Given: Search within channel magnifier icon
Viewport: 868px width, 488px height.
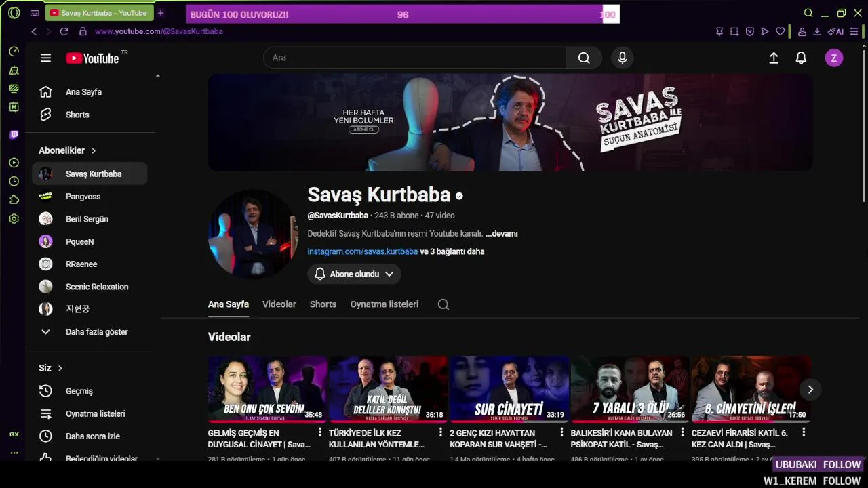Looking at the screenshot, I should [x=443, y=304].
